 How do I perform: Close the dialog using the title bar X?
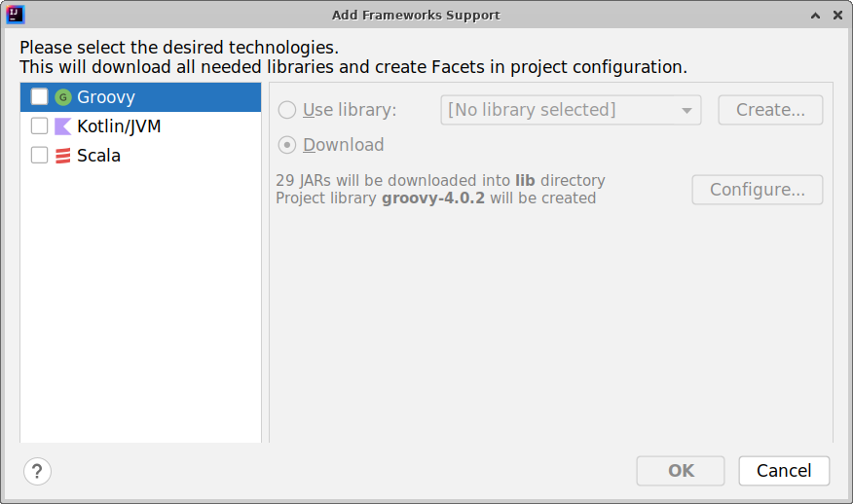click(x=836, y=15)
